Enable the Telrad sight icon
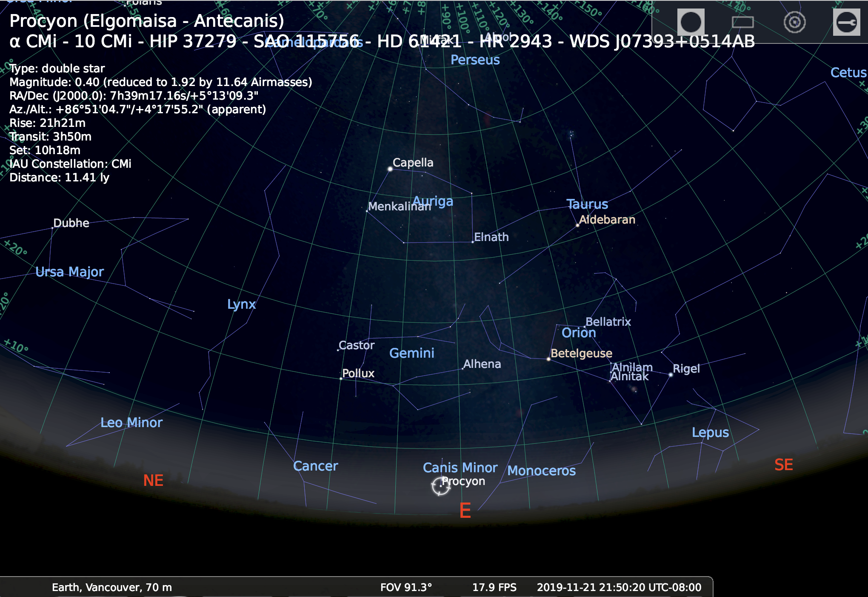The height and width of the screenshot is (597, 868). [x=794, y=22]
